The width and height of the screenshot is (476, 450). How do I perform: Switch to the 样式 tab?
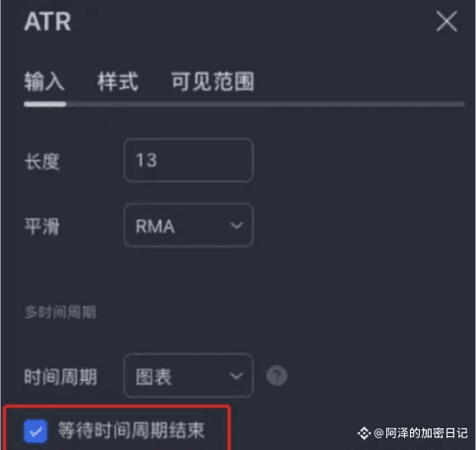point(117,82)
